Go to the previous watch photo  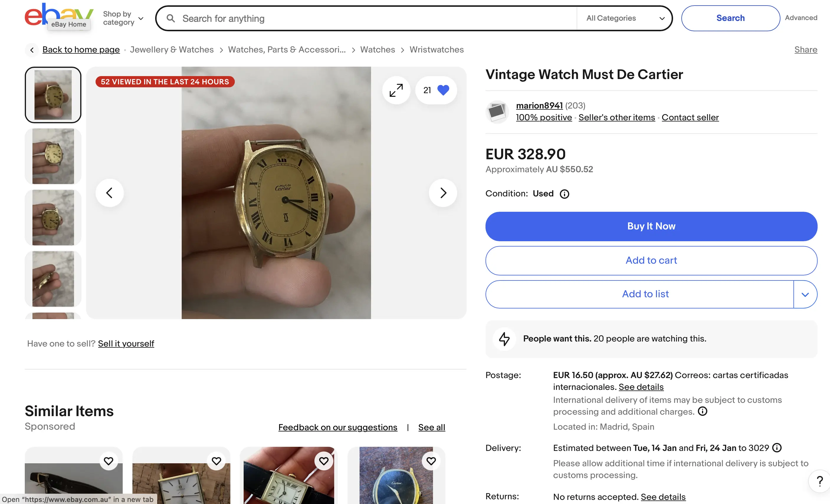tap(109, 193)
